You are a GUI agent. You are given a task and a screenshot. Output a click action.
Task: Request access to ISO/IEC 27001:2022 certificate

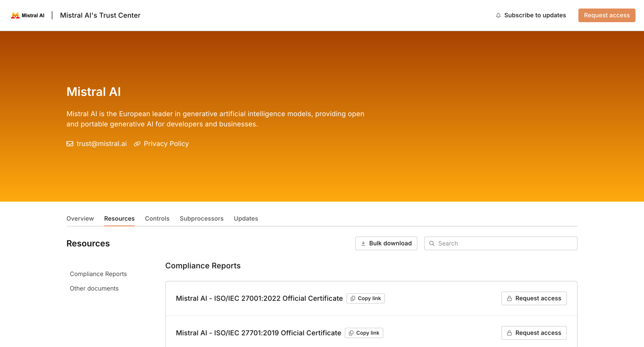[534, 298]
